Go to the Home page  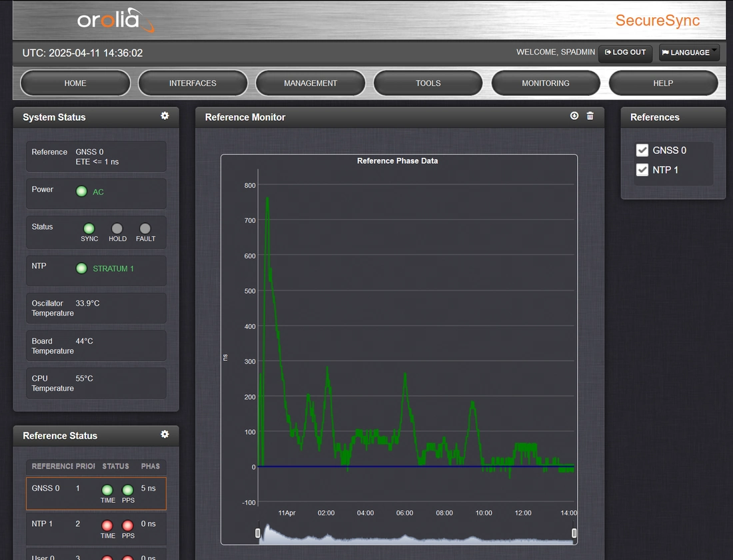click(x=75, y=83)
